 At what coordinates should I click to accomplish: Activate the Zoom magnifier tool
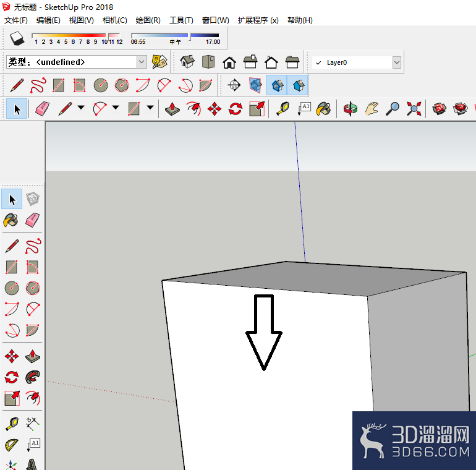(x=393, y=109)
